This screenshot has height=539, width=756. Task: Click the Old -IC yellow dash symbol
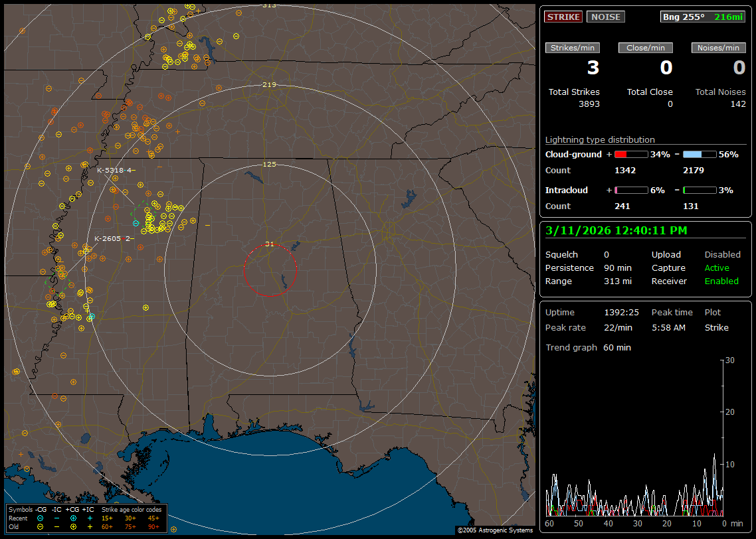tap(56, 526)
